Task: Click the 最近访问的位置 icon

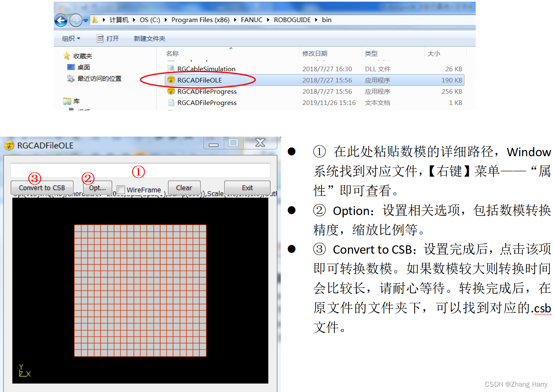Action: 71,78
